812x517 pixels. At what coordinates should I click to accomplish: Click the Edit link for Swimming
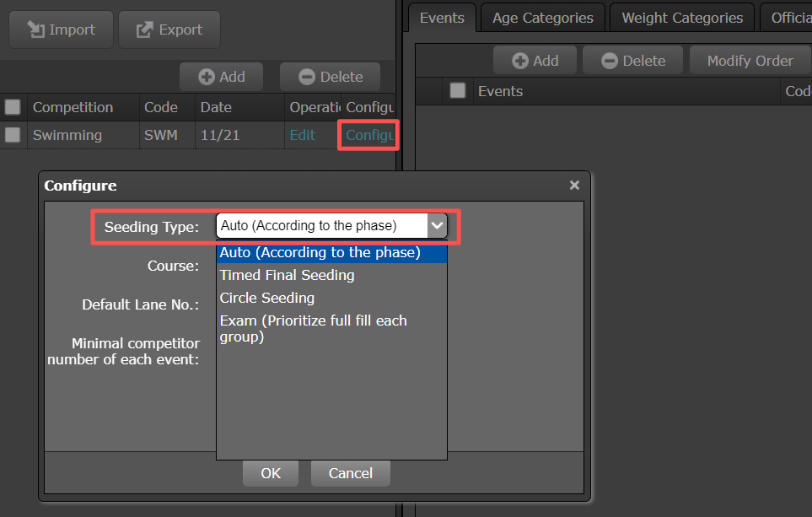[x=302, y=135]
